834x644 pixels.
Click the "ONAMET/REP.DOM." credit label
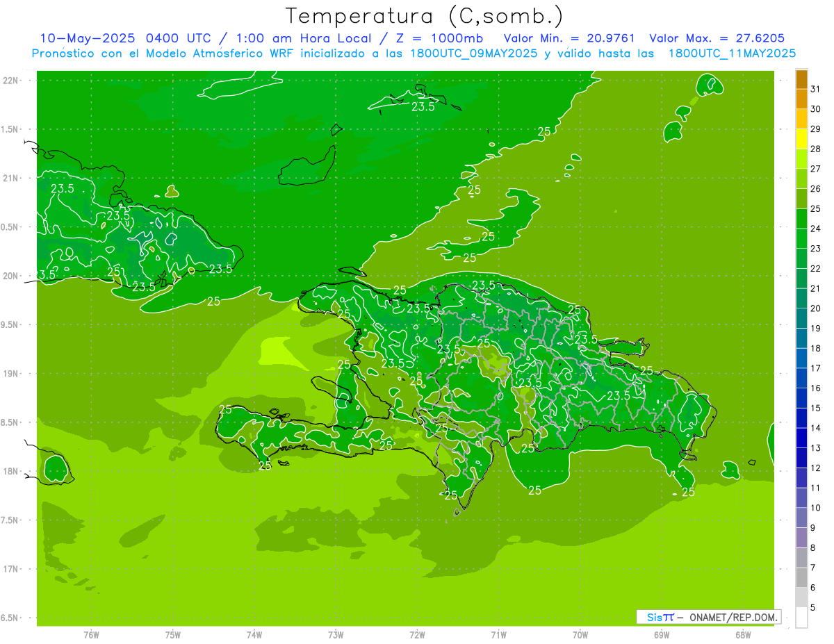[x=733, y=617]
